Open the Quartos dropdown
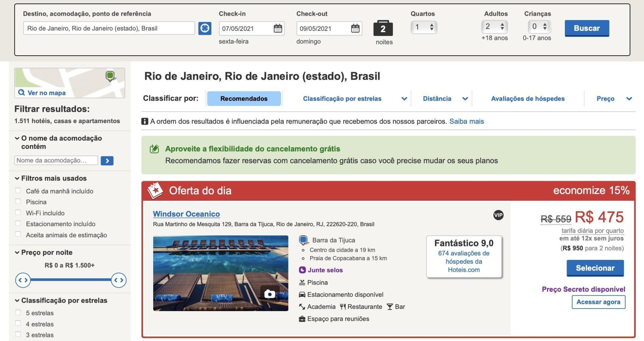 coord(424,27)
